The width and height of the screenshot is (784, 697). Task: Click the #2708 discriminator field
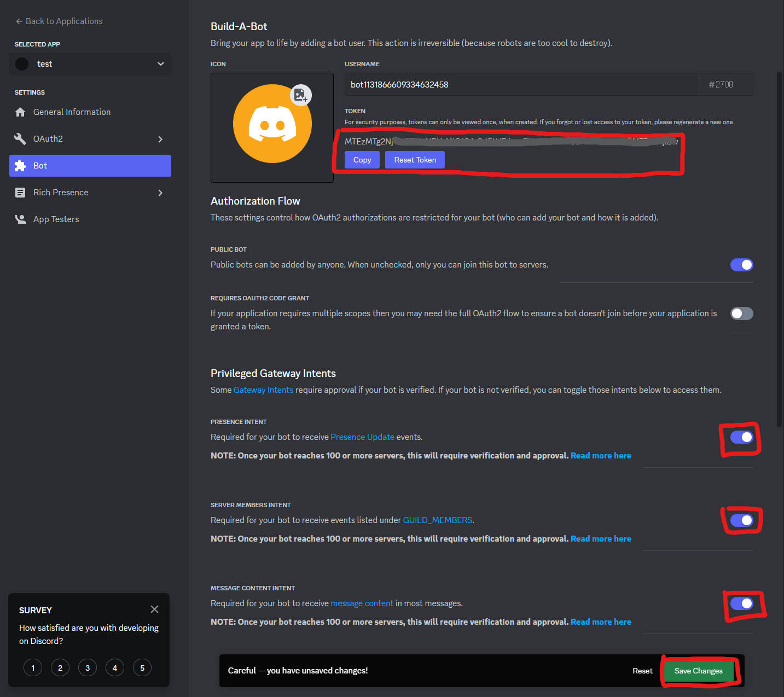click(726, 84)
